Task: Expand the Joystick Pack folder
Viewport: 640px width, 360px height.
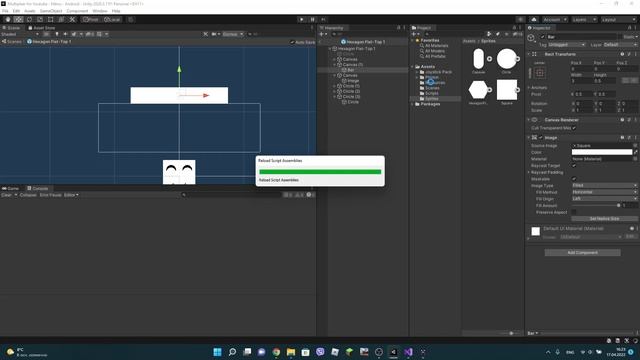Action: (418, 72)
